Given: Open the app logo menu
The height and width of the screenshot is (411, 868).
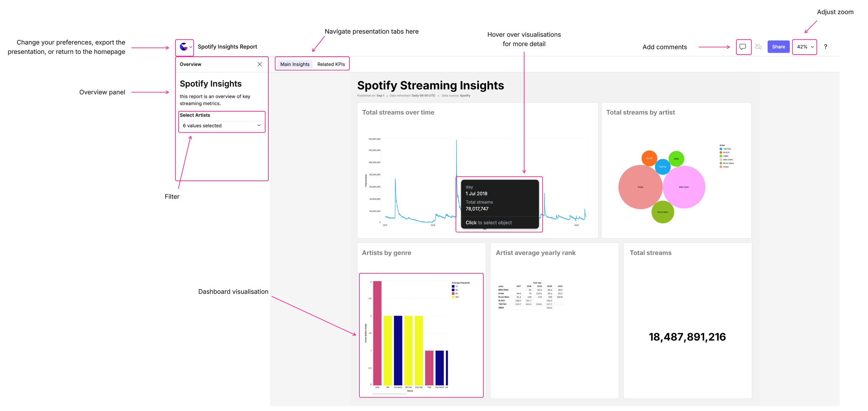Looking at the screenshot, I should pyautogui.click(x=184, y=47).
